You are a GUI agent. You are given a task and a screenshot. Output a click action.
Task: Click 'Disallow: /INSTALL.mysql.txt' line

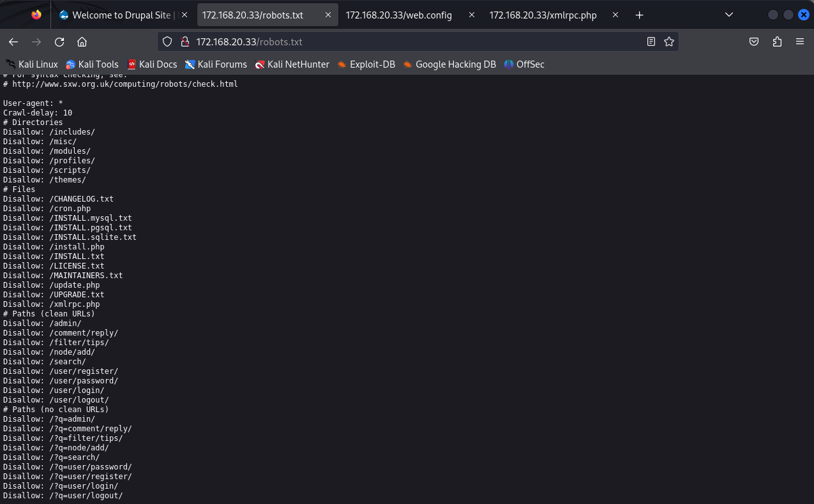68,218
